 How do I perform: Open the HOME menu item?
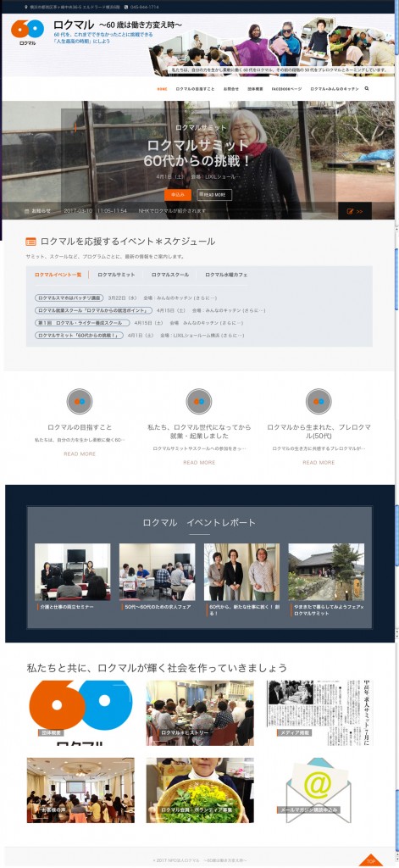click(x=162, y=88)
